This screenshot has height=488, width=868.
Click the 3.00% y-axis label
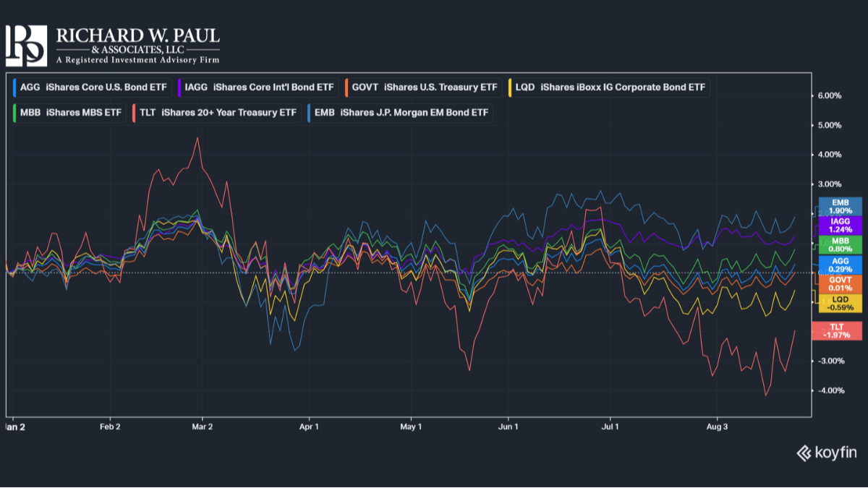tap(829, 184)
